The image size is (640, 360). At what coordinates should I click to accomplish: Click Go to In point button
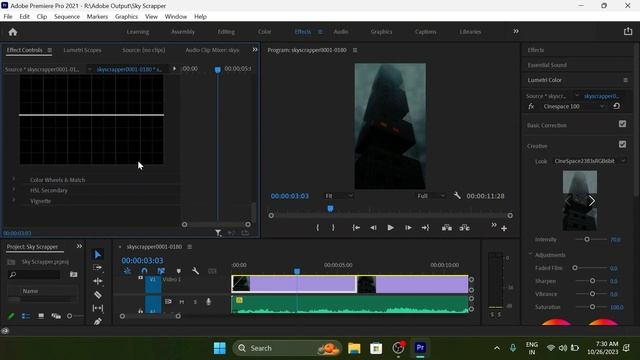(x=356, y=228)
